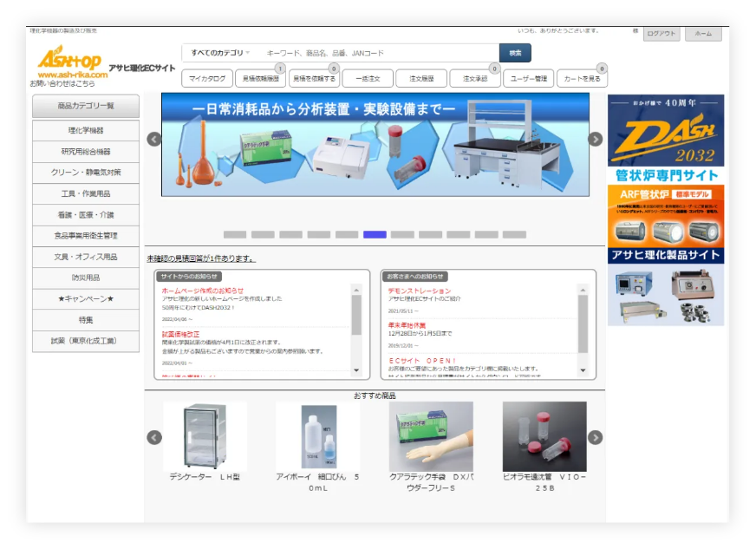
Task: Select the first gray carousel indicator
Action: (x=235, y=234)
